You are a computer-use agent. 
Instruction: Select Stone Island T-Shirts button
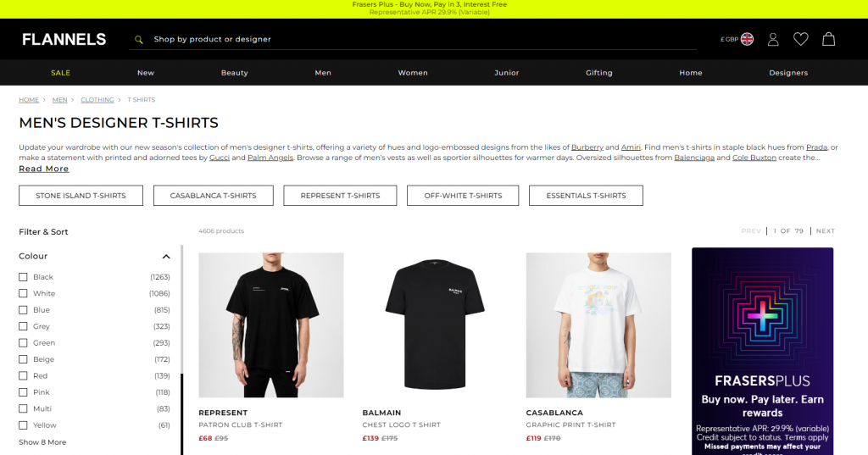coord(81,196)
